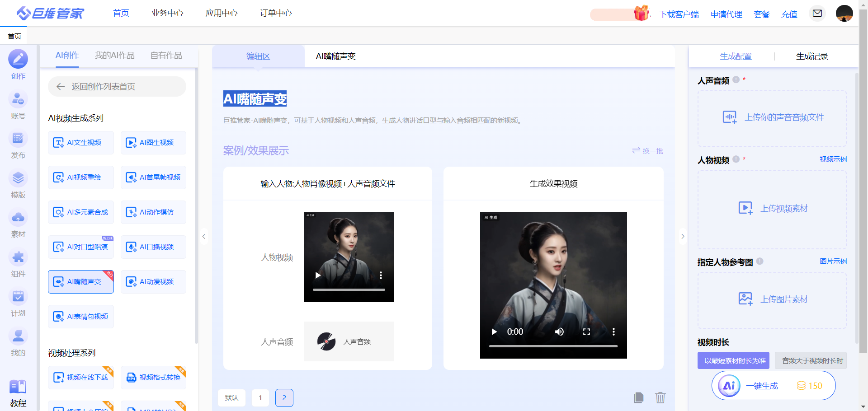868x411 pixels.
Task: Click the help icon next to 人声音频
Action: coord(736,79)
